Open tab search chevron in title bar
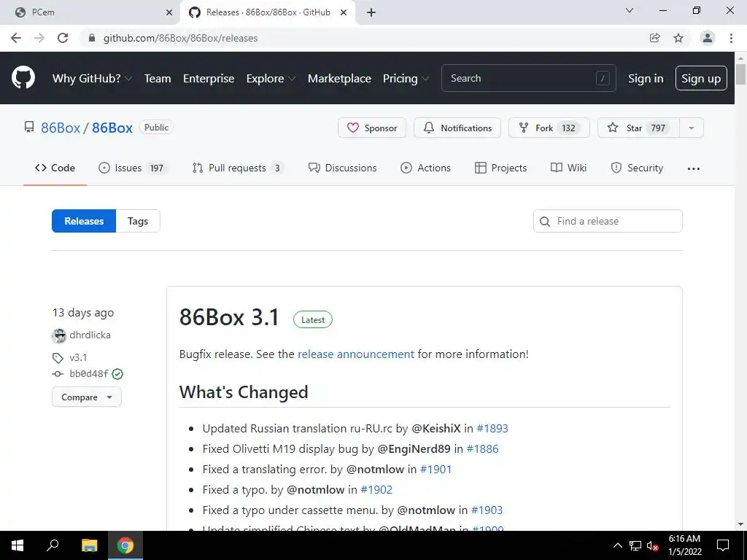747x560 pixels. tap(630, 10)
